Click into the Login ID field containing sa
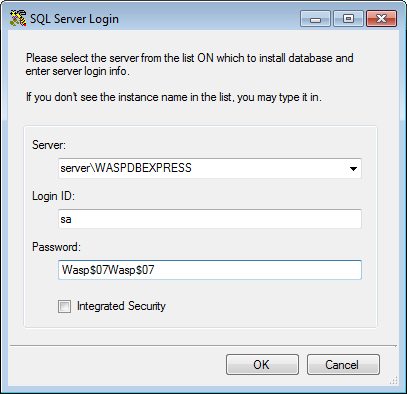 pos(210,219)
